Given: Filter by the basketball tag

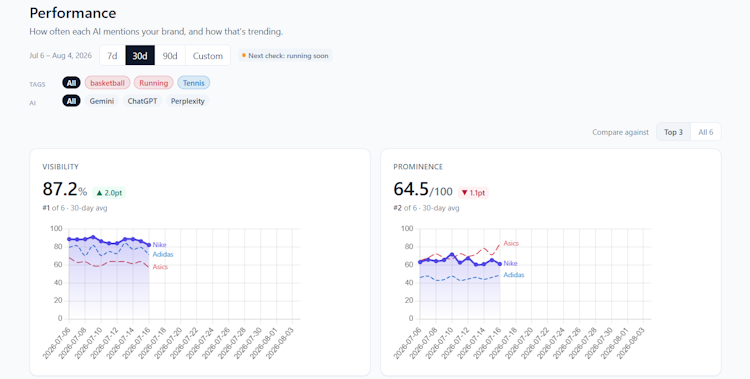Looking at the screenshot, I should pos(107,83).
